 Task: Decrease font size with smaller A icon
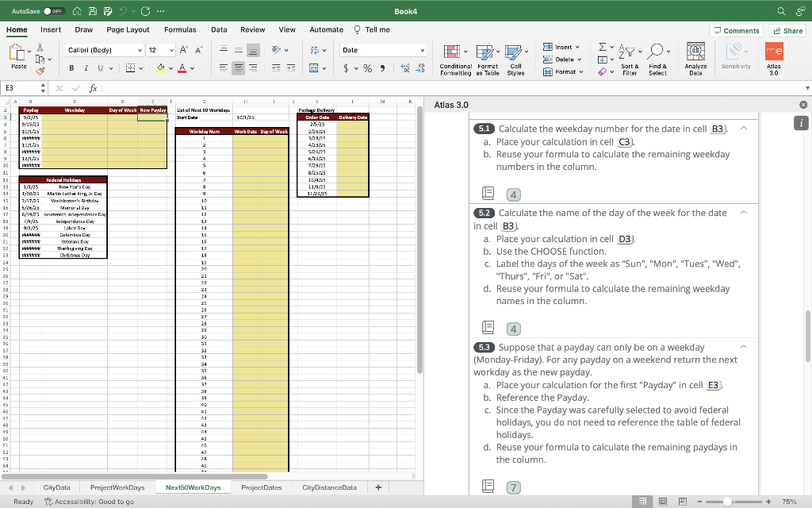pos(198,50)
